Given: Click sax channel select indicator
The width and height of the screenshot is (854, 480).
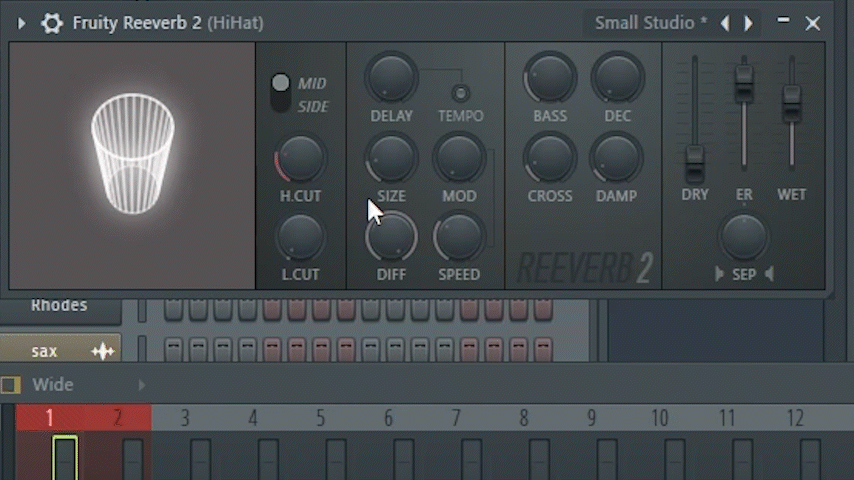Looking at the screenshot, I should tap(142, 349).
